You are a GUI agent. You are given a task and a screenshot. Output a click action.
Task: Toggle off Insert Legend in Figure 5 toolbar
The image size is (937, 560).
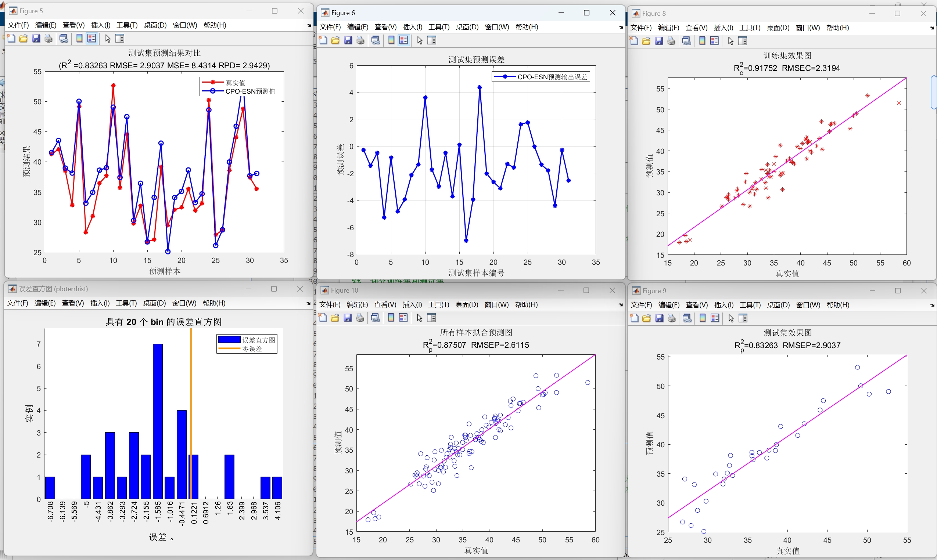pos(92,39)
